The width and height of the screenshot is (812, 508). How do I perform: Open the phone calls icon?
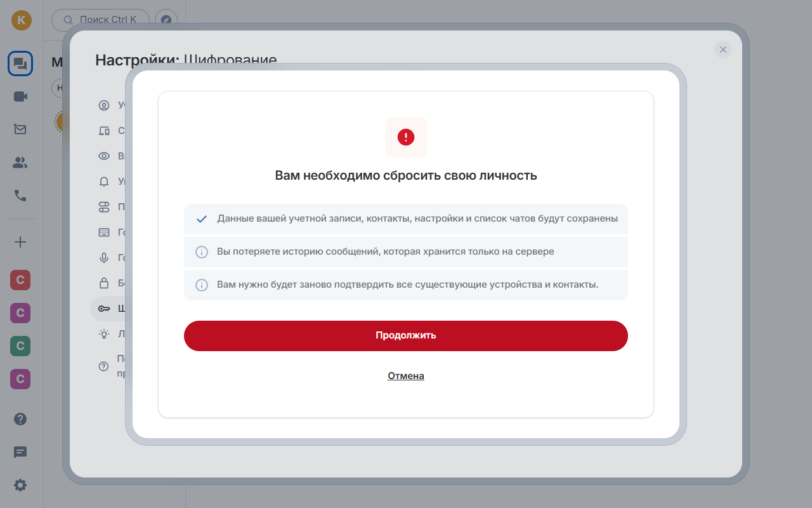coord(20,196)
